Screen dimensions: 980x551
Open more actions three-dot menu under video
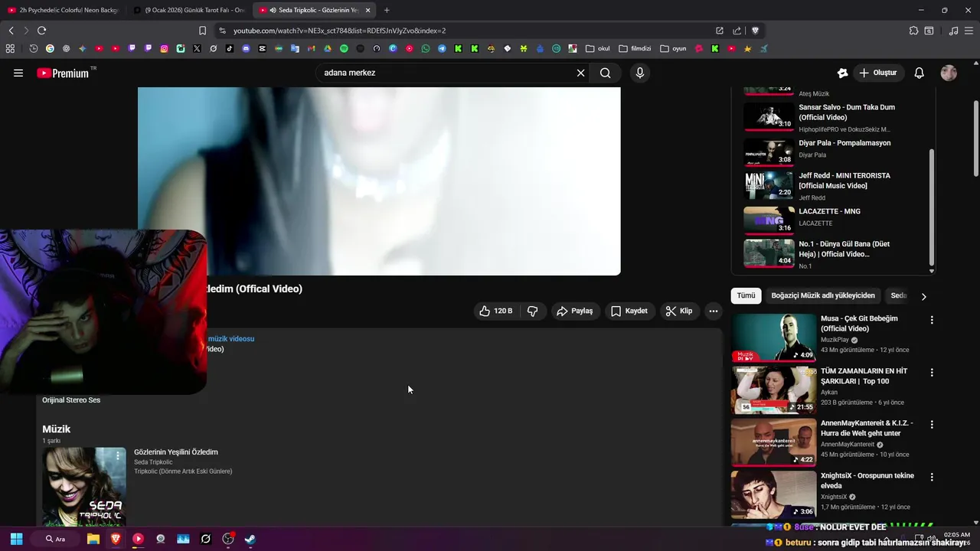(713, 311)
